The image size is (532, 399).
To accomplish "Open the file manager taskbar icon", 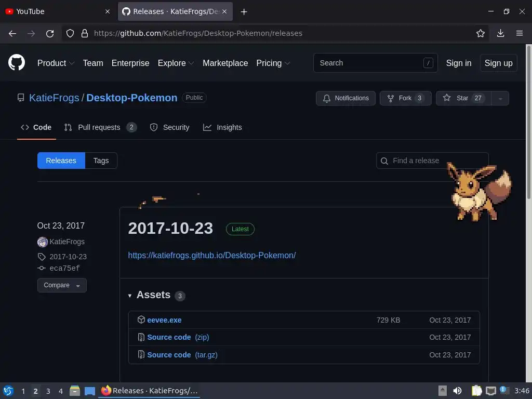I will click(75, 391).
